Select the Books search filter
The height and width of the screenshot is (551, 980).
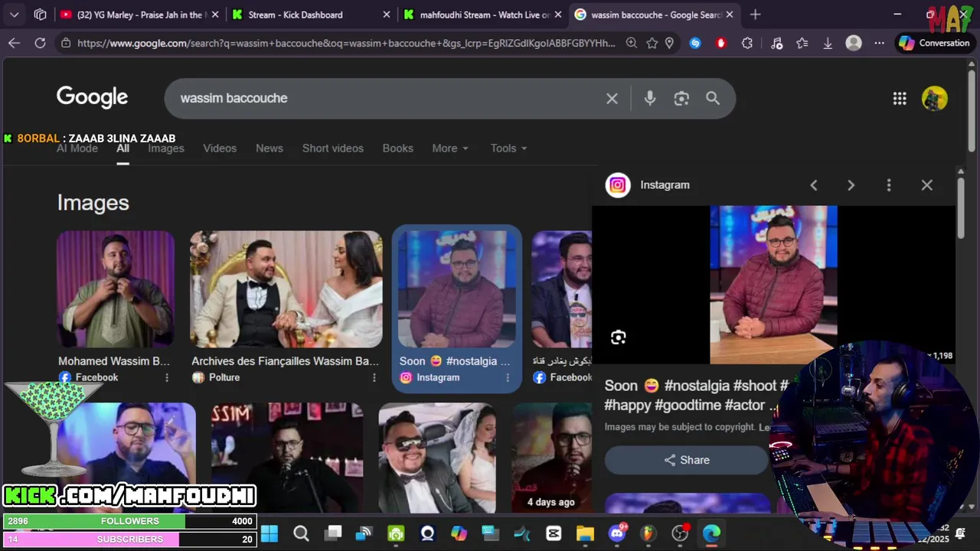[x=398, y=148]
